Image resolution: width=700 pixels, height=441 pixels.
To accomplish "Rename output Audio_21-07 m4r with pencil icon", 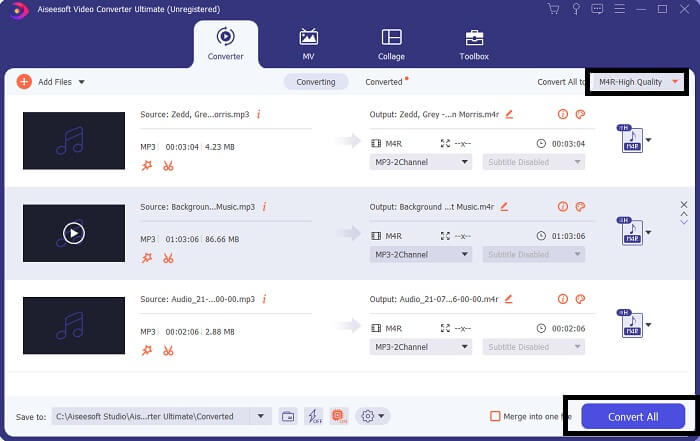I will pos(508,299).
